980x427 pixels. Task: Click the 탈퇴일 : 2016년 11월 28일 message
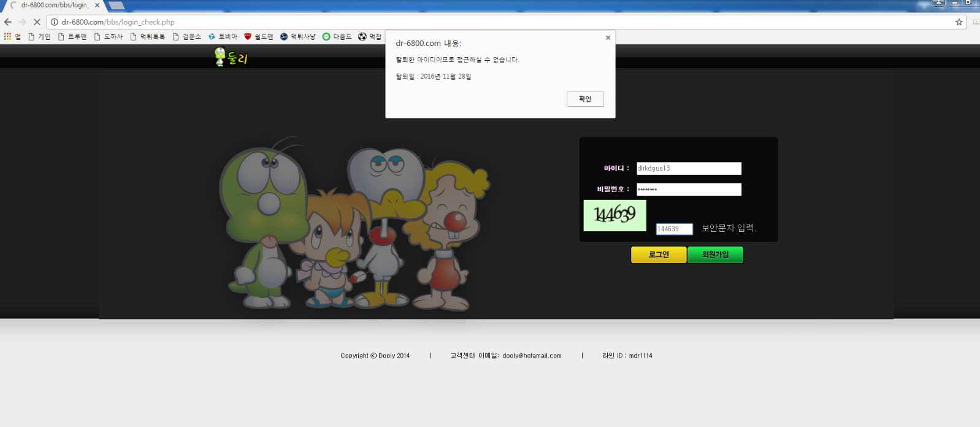tap(434, 77)
